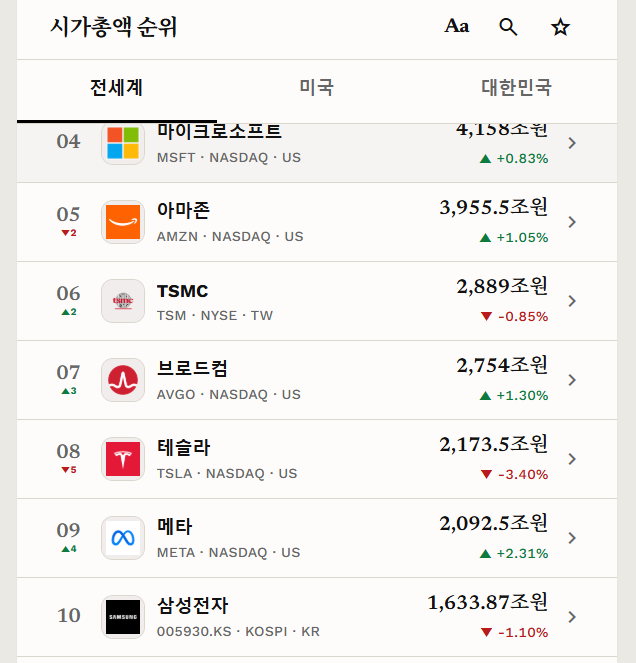This screenshot has width=636, height=663.
Task: Open Microsoft row chevron arrow
Action: [x=572, y=143]
